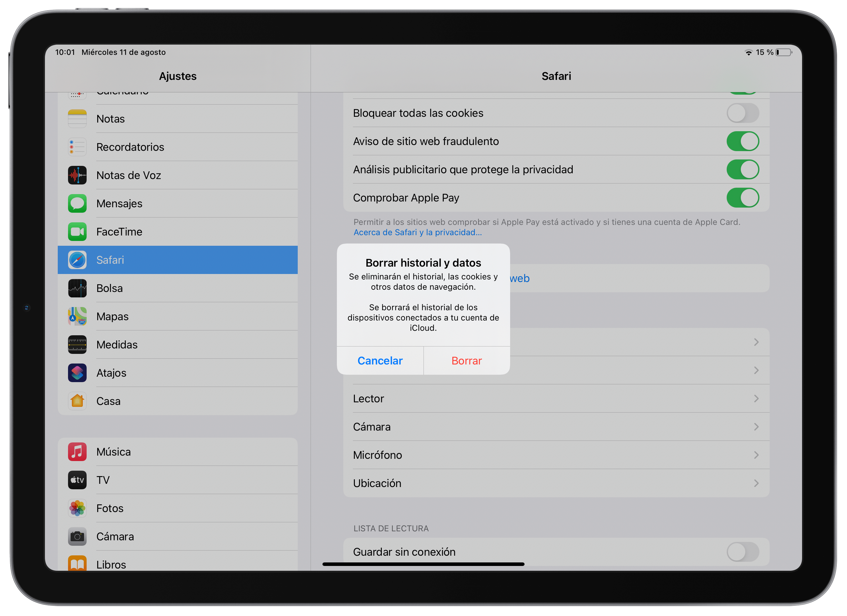The height and width of the screenshot is (616, 847).
Task: Expand the Micrófono settings row
Action: tap(757, 455)
